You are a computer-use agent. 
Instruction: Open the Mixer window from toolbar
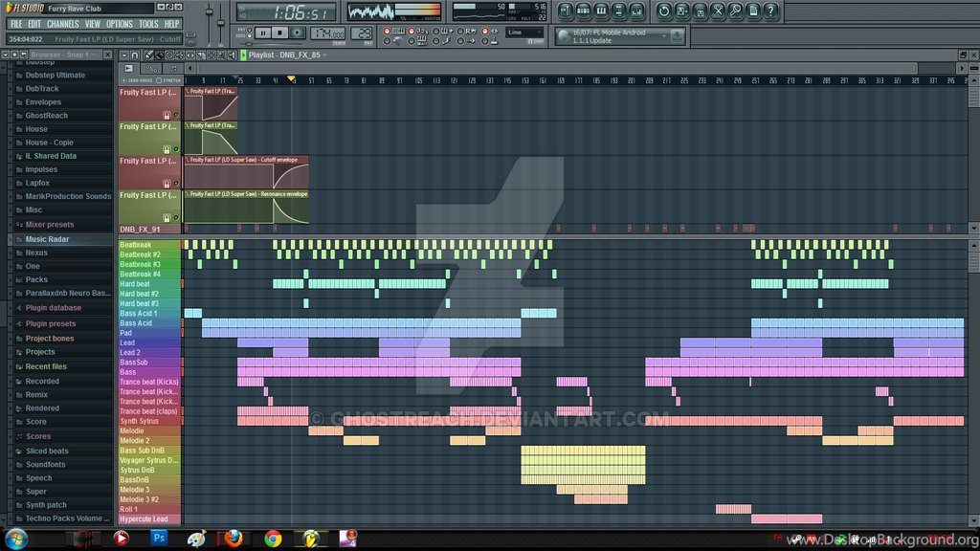pos(636,11)
